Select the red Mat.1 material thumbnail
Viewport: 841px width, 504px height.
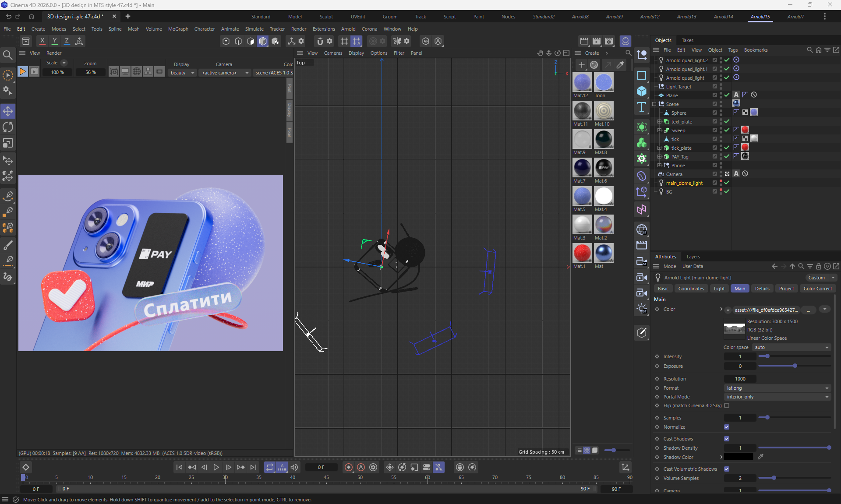coord(582,253)
